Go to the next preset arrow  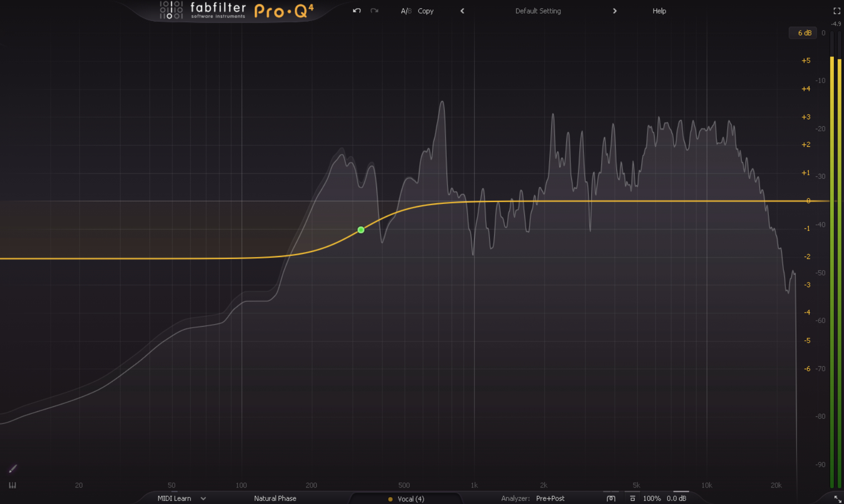pyautogui.click(x=614, y=11)
